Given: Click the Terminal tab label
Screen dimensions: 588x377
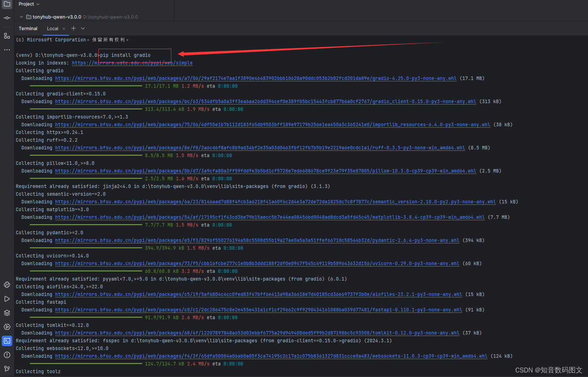Looking at the screenshot, I should (x=28, y=28).
